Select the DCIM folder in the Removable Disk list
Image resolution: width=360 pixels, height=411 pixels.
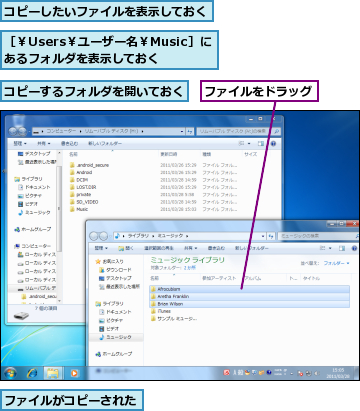click(x=79, y=180)
